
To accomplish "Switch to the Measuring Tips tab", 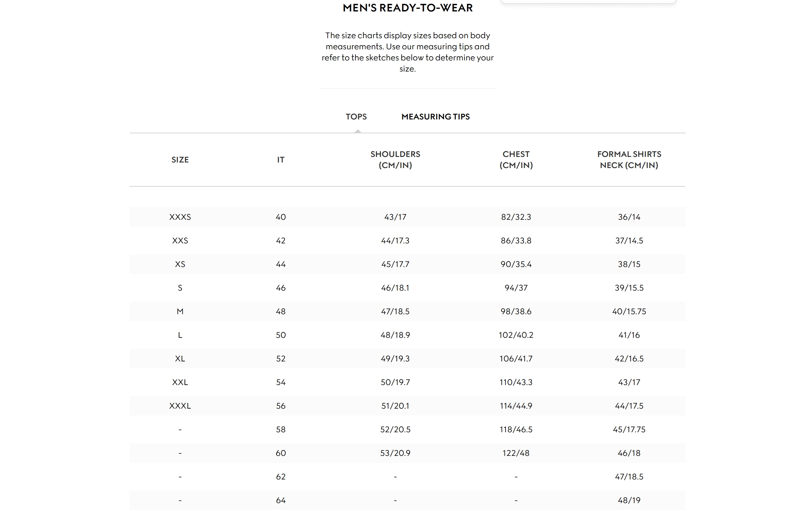I will pyautogui.click(x=435, y=117).
